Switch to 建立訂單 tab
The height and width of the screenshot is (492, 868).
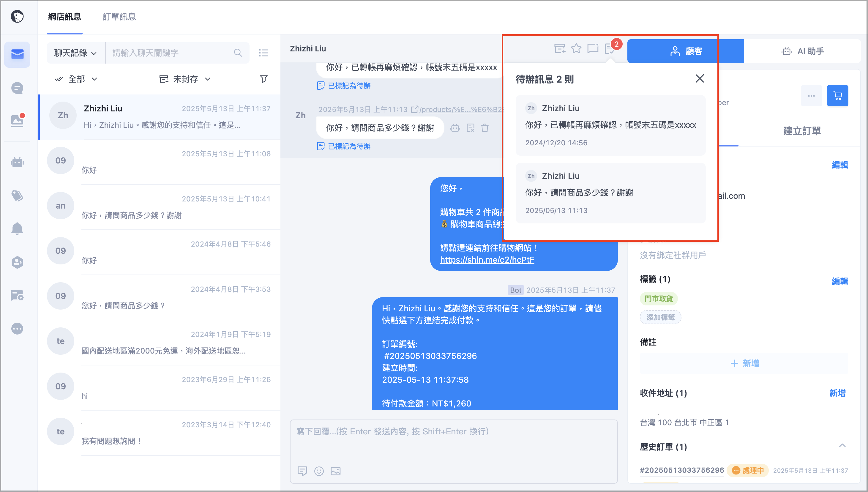point(802,131)
